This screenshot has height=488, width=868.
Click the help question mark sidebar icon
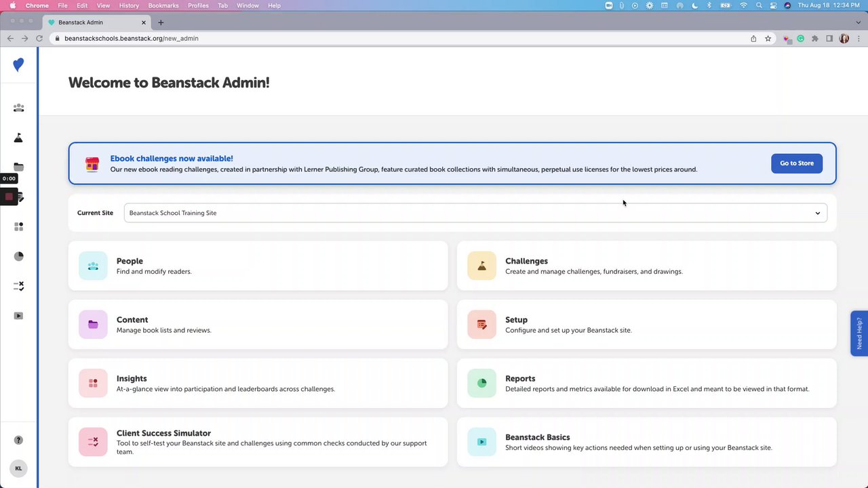click(x=18, y=440)
